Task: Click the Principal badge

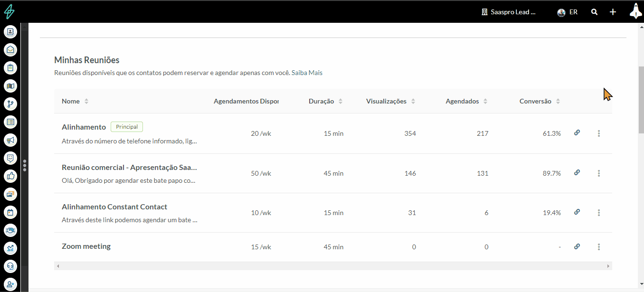Action: (x=127, y=127)
